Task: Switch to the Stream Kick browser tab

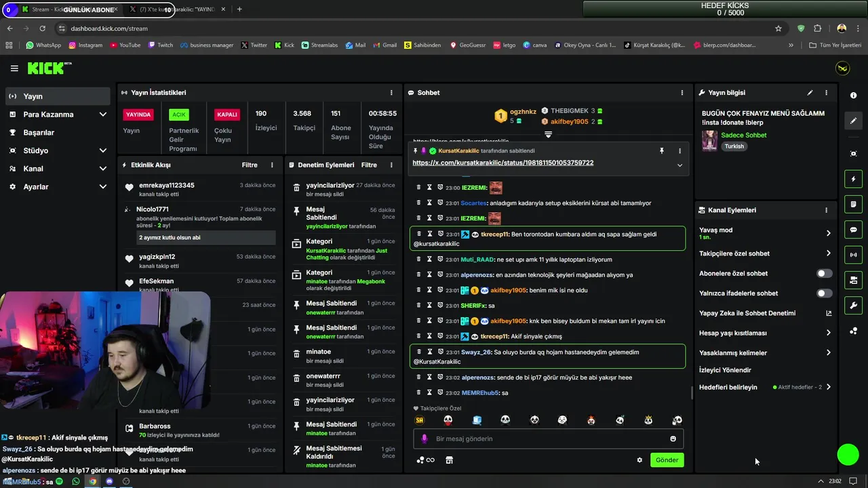Action: 68,9
